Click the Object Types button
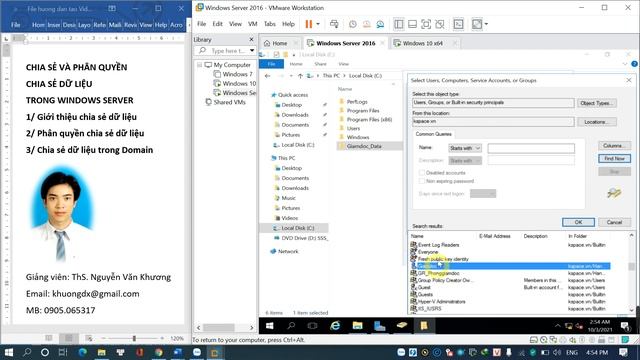Image resolution: width=640 pixels, height=360 pixels. [596, 103]
